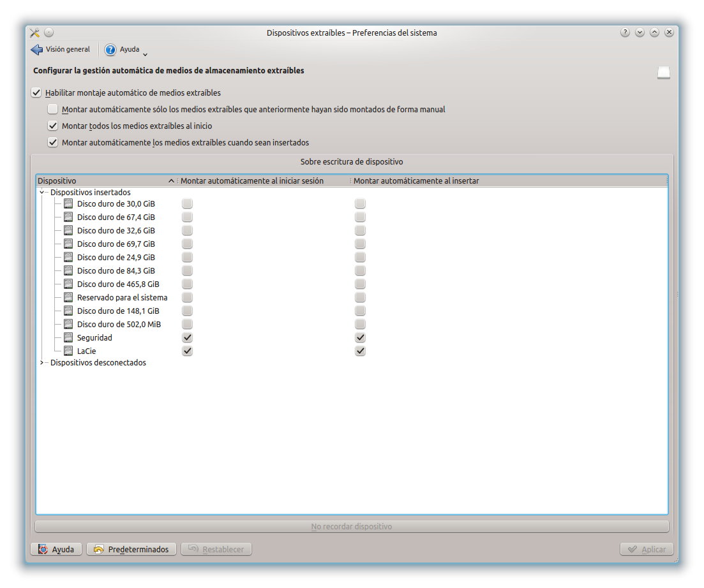704x588 pixels.
Task: Click the Ayuda question mark icon in the toolbar
Action: (110, 50)
